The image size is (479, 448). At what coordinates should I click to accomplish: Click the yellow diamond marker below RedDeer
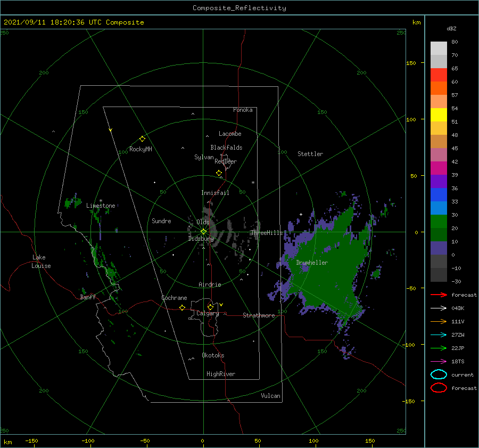(219, 173)
